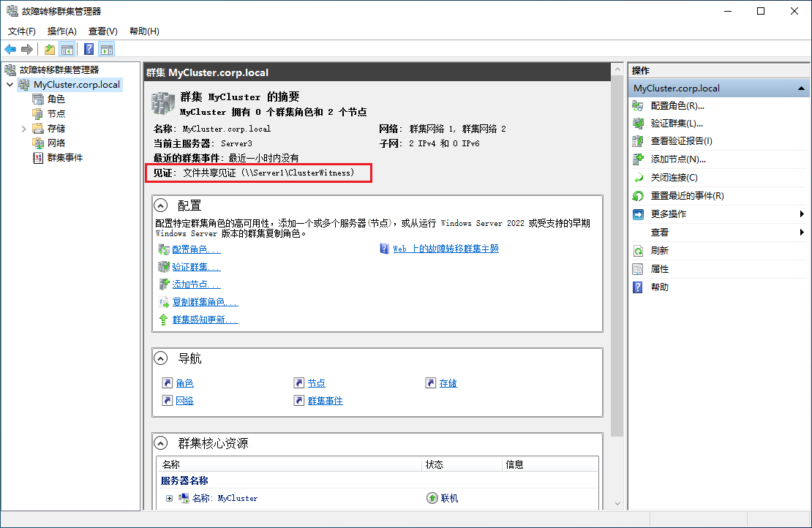Expand the 名称: MyCluster resource plus box
Image resolution: width=812 pixels, height=528 pixels.
click(x=169, y=498)
